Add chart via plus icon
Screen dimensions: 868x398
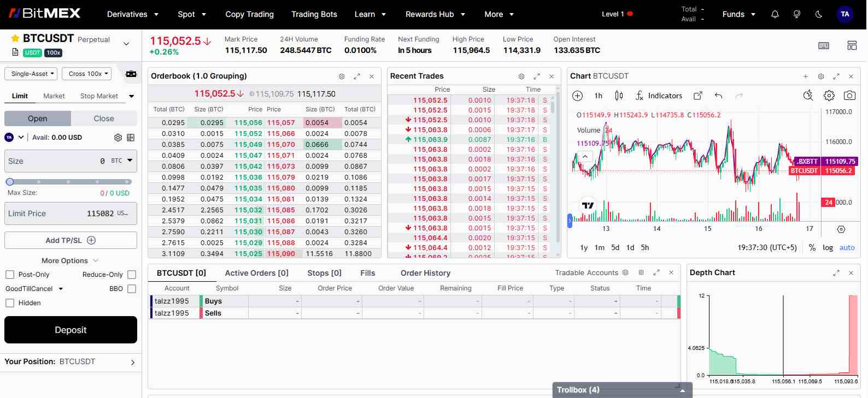tap(805, 76)
